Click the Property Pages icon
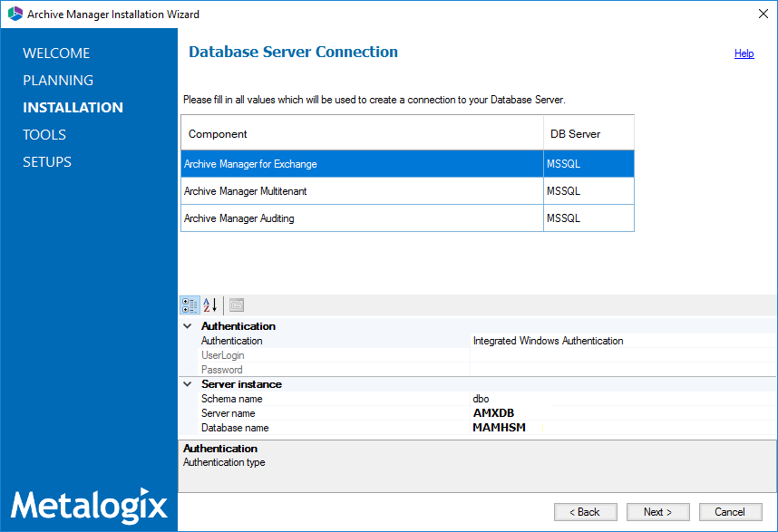Image resolution: width=778 pixels, height=532 pixels. pos(237,305)
